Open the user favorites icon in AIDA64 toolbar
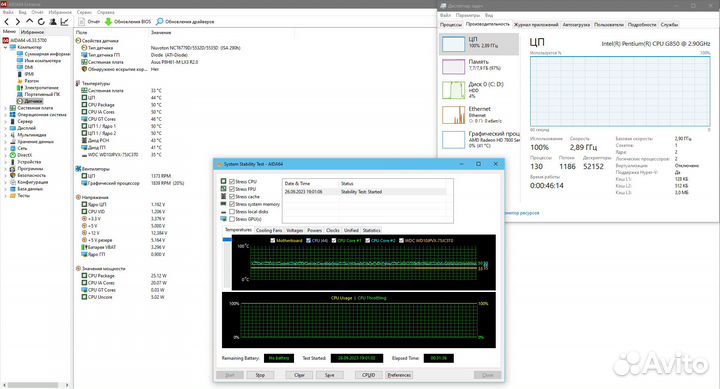Viewport: 720px width, 389px height. tap(53, 22)
